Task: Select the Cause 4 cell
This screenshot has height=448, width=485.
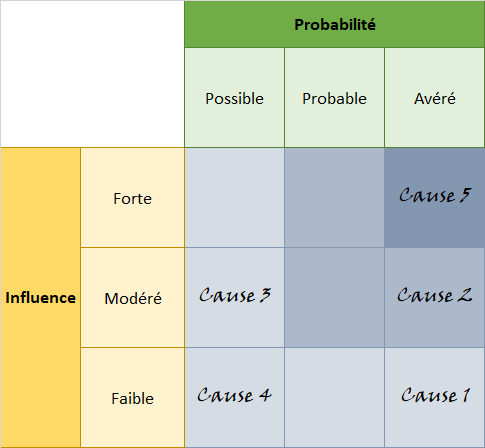Action: point(234,398)
